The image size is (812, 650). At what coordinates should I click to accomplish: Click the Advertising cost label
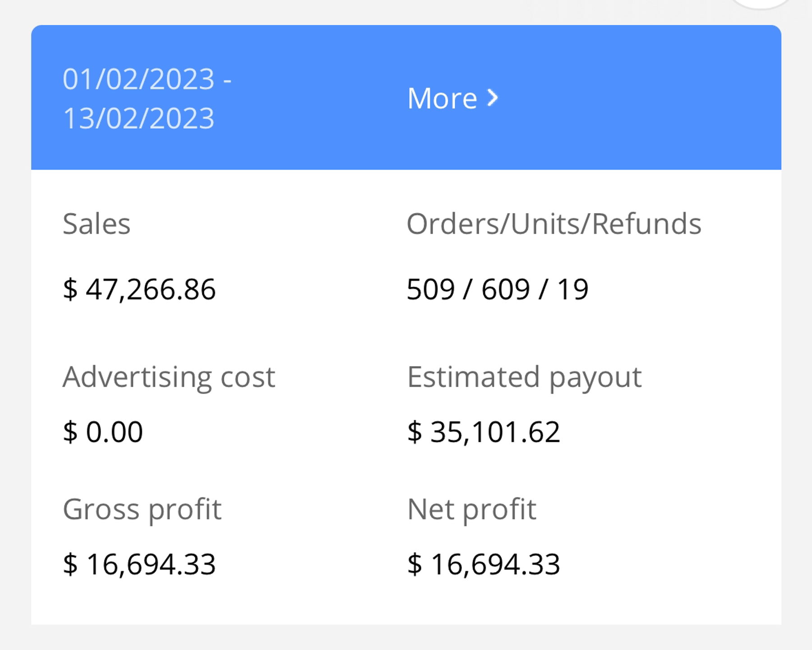pos(169,377)
